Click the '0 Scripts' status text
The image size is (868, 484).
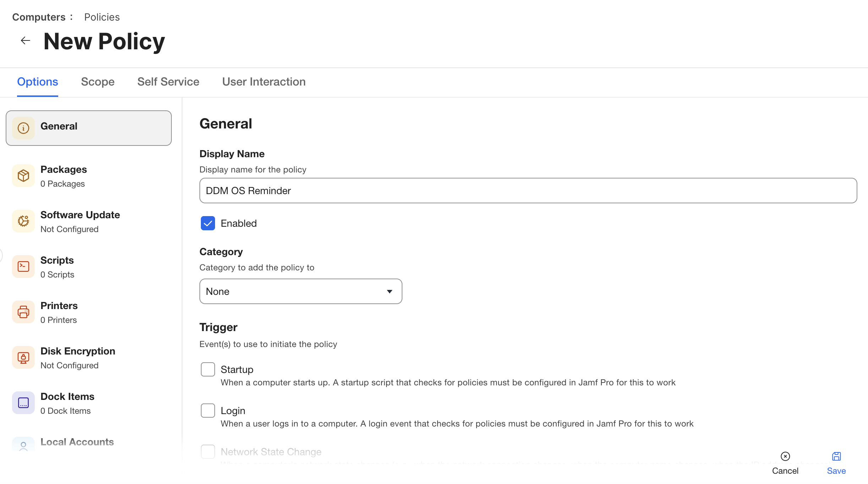57,275
